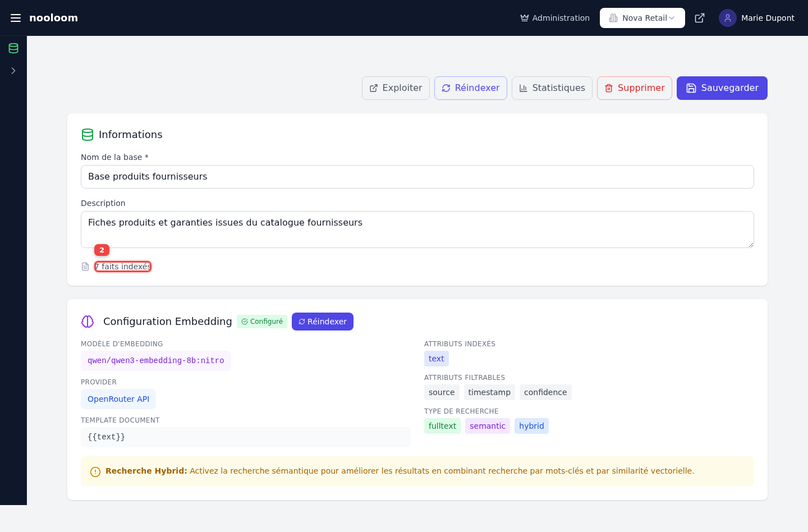Open Statistiques

pos(552,88)
